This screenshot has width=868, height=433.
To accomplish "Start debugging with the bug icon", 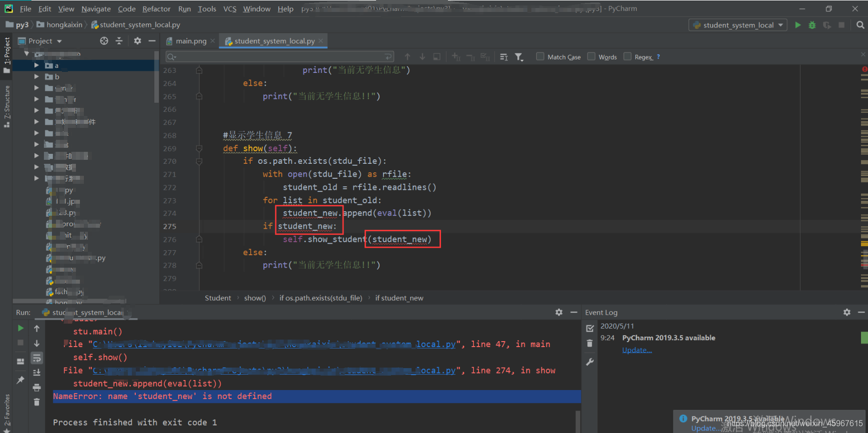I will pos(812,25).
